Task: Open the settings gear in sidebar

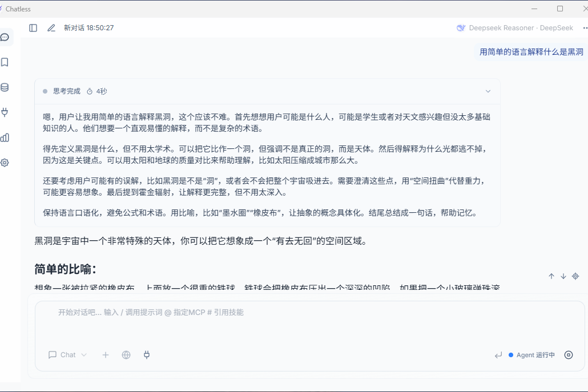Action: pos(5,163)
